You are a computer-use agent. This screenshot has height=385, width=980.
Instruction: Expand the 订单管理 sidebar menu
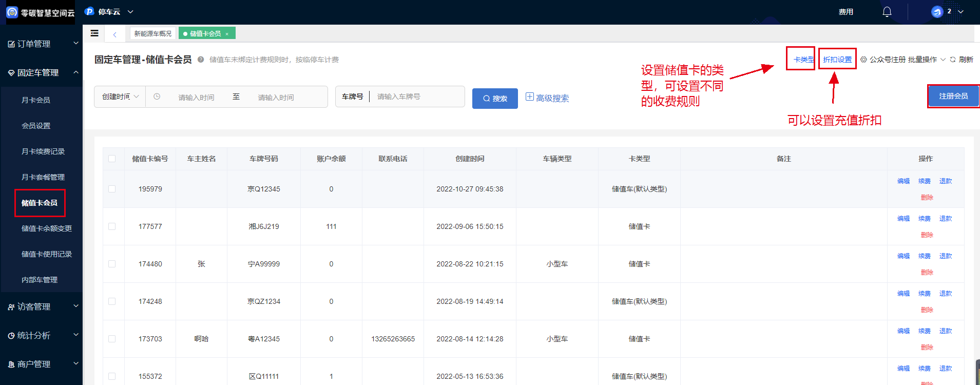coord(41,44)
